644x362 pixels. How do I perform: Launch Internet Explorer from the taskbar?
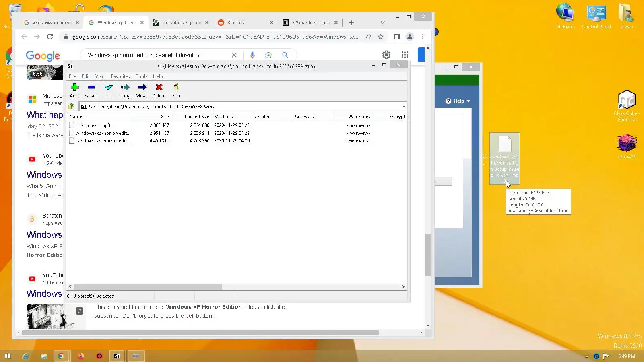[25, 356]
